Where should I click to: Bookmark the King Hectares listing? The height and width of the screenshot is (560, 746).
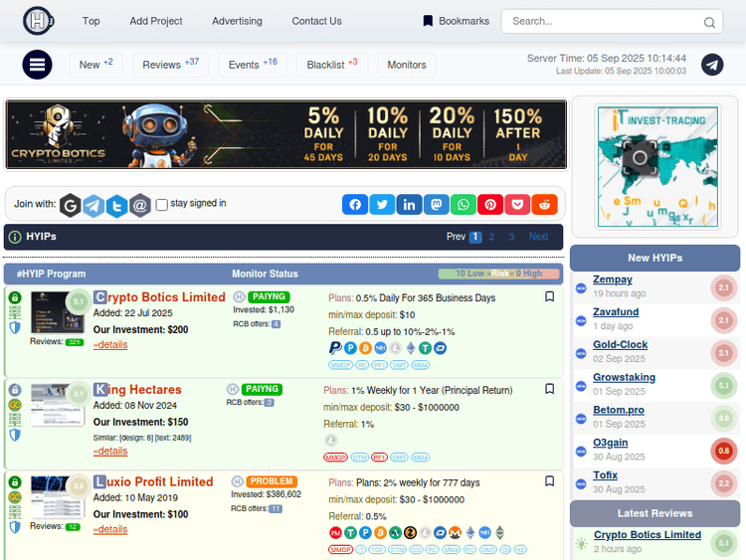coord(549,389)
